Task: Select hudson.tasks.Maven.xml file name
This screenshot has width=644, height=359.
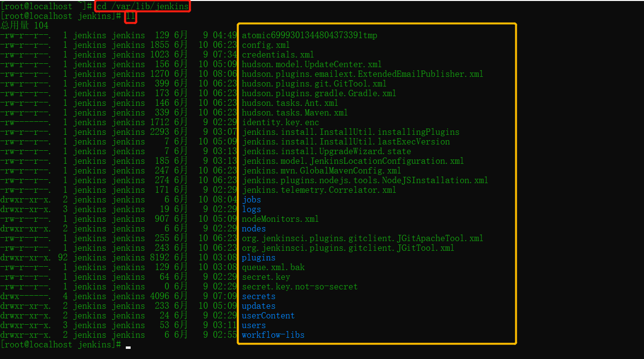Action: click(x=295, y=113)
